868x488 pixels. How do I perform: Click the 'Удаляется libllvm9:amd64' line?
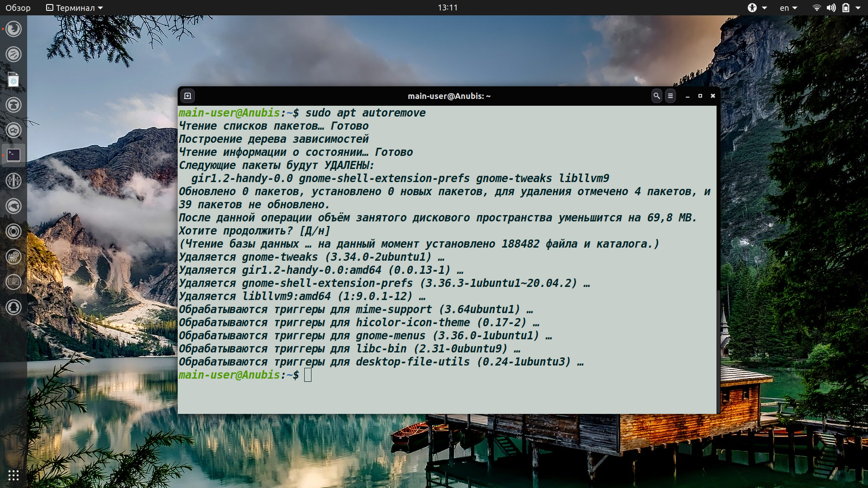(x=302, y=296)
